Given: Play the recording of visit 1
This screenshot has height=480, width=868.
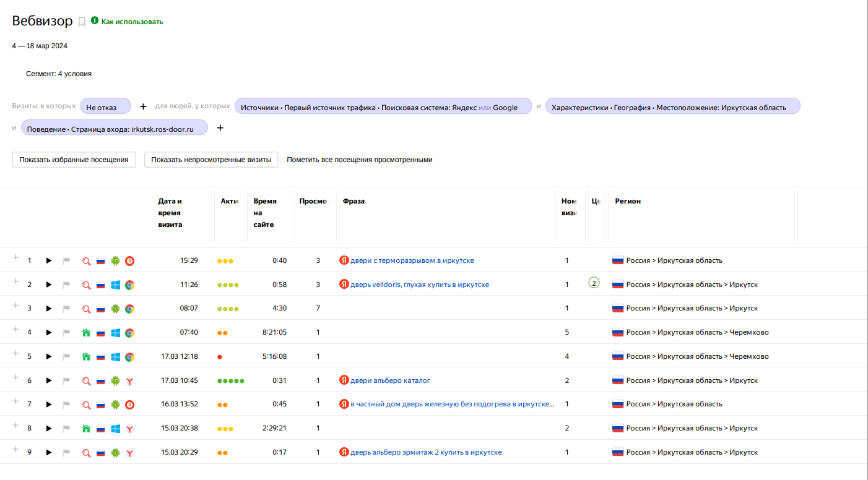Looking at the screenshot, I should tap(49, 261).
